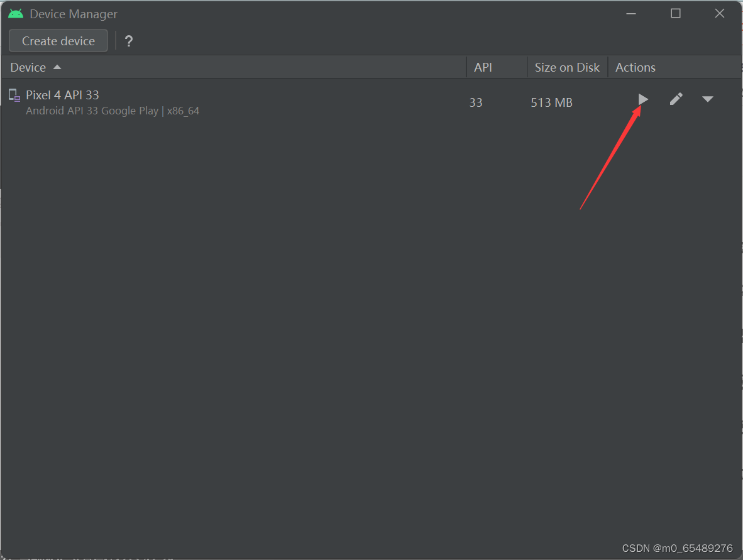Click the 513 MB size cell
The height and width of the screenshot is (560, 743).
click(x=551, y=102)
